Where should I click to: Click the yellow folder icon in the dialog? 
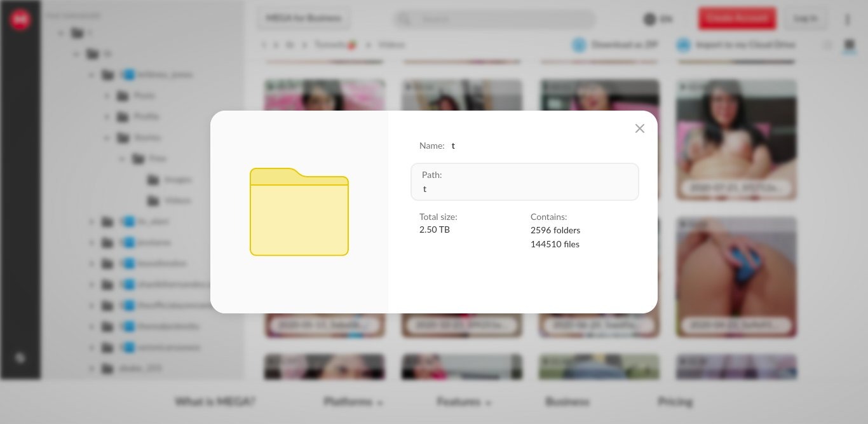(x=299, y=212)
